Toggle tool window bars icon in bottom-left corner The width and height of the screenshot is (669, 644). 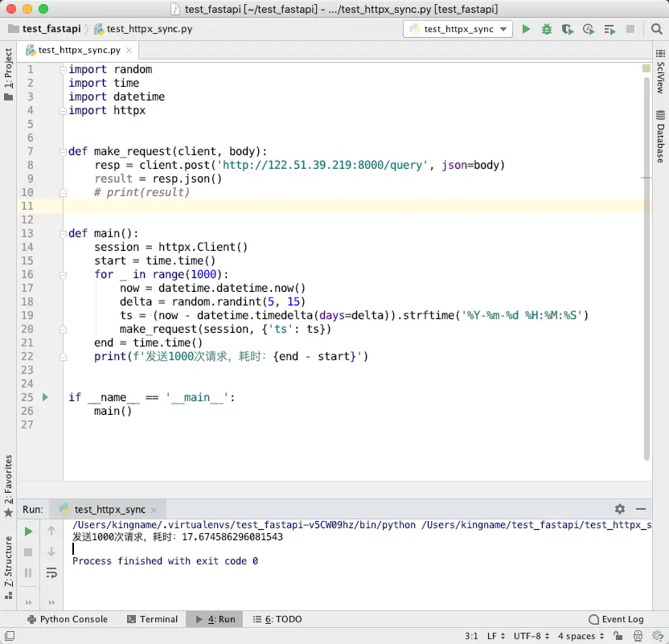pos(10,636)
